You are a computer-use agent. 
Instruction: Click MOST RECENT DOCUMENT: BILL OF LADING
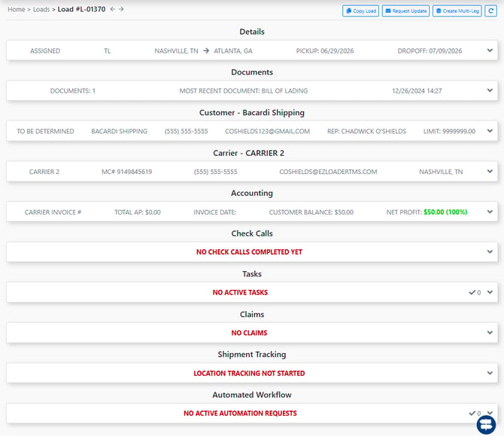click(243, 91)
